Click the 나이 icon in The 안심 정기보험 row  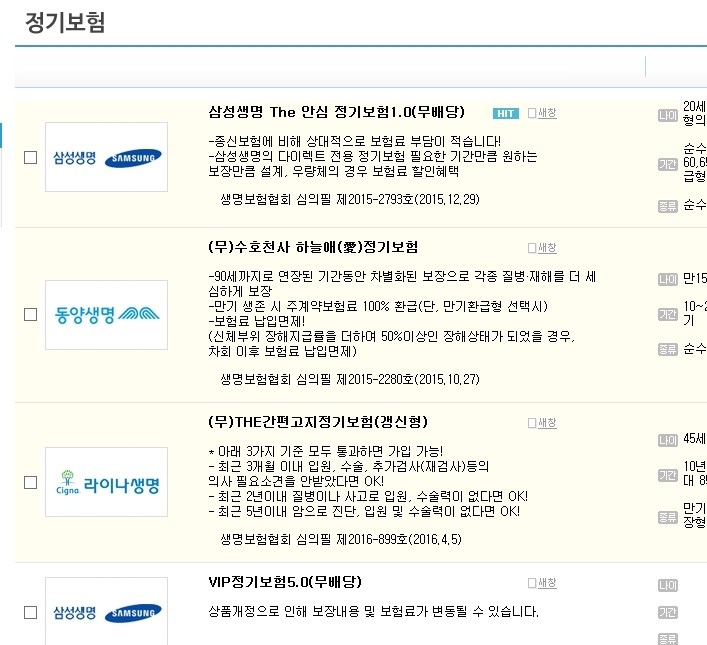(x=667, y=116)
